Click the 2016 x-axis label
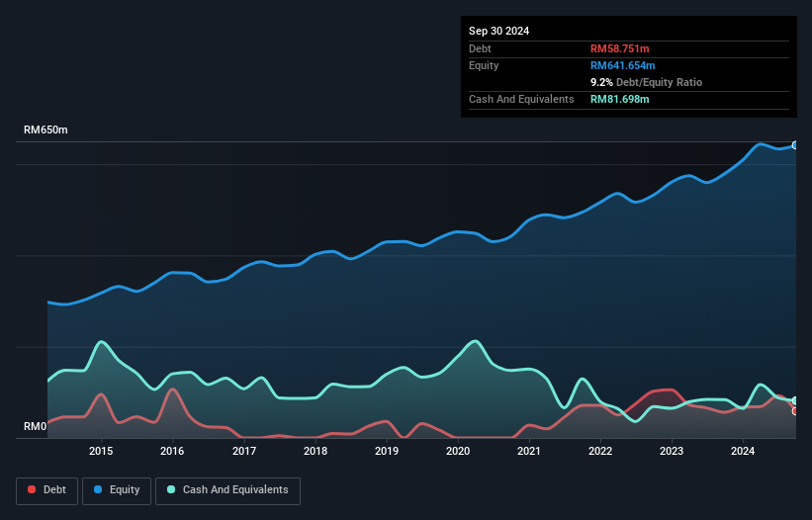This screenshot has height=520, width=812. click(x=172, y=451)
